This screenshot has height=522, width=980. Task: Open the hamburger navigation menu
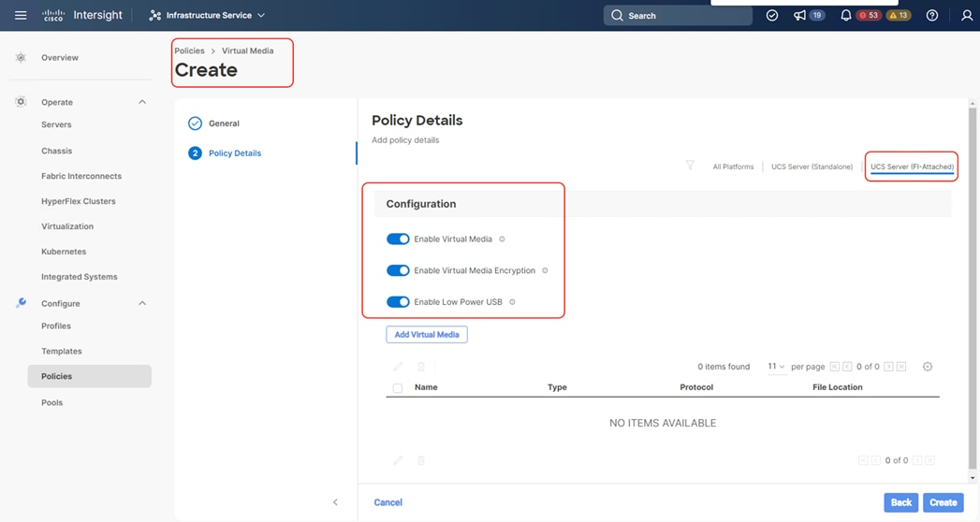pos(21,15)
